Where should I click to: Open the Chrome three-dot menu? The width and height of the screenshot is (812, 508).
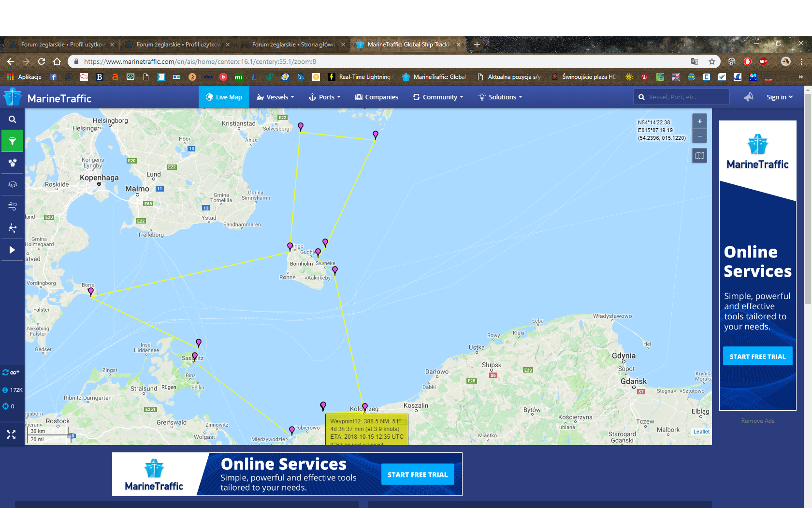click(x=802, y=61)
